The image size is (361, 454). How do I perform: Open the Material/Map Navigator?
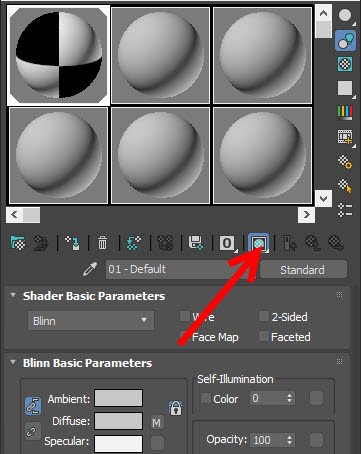pyautogui.click(x=345, y=210)
